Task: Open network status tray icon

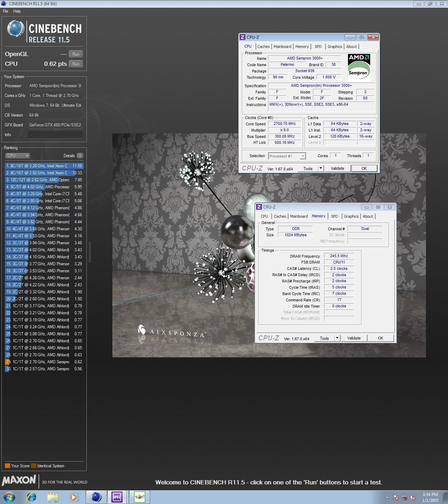Action: [404, 497]
